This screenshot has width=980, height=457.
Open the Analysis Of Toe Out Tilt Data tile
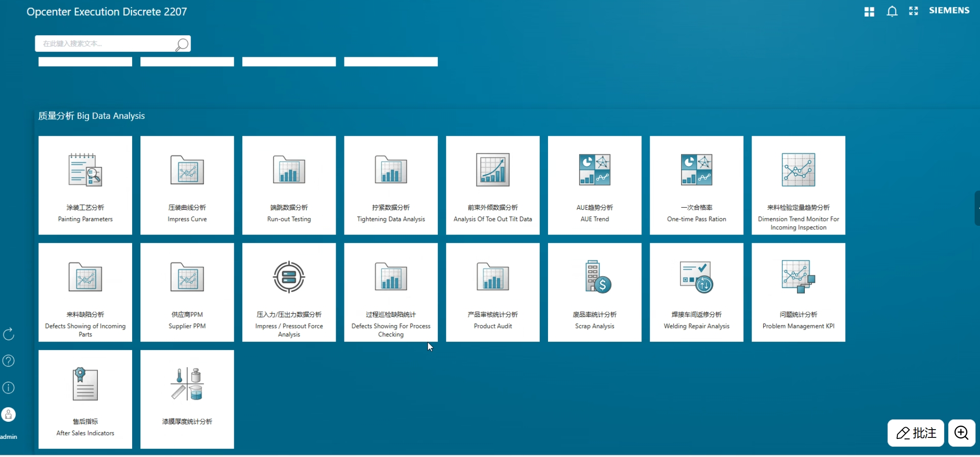coord(493,185)
